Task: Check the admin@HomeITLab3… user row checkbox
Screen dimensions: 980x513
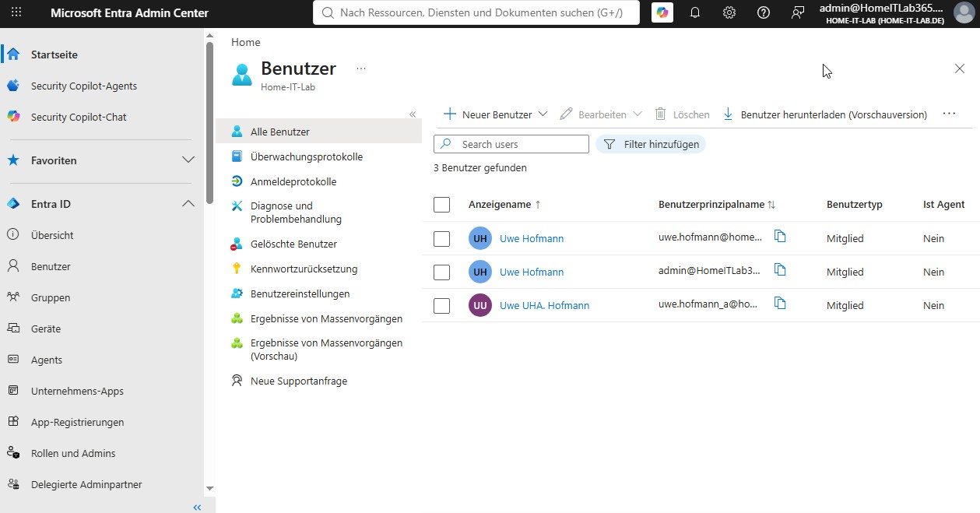Action: (442, 272)
